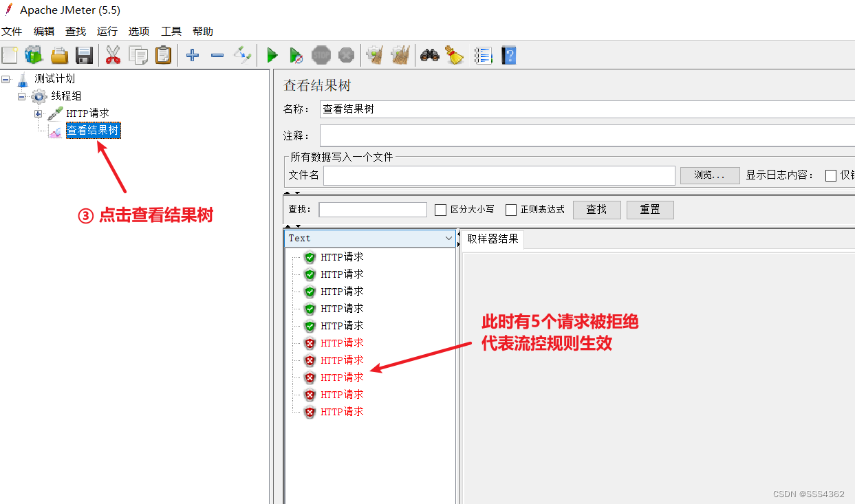Viewport: 855px width, 504px height.
Task: Focus the 注释 input field
Action: pyautogui.click(x=587, y=135)
